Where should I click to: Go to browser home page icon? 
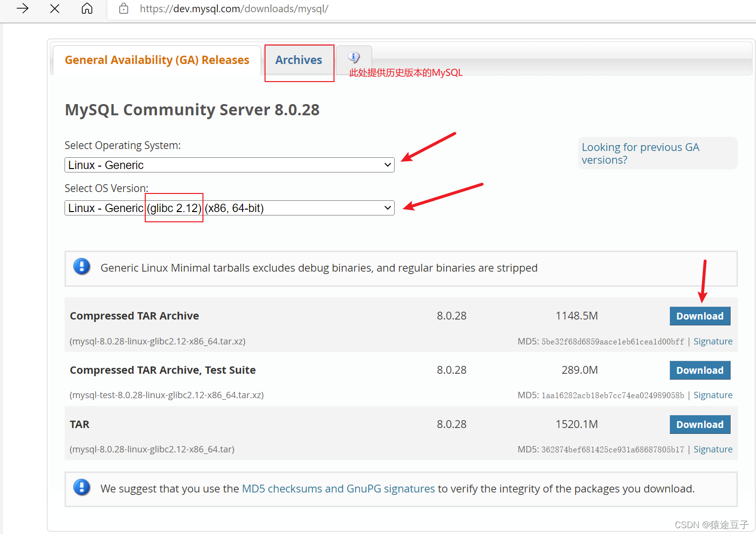pyautogui.click(x=87, y=8)
